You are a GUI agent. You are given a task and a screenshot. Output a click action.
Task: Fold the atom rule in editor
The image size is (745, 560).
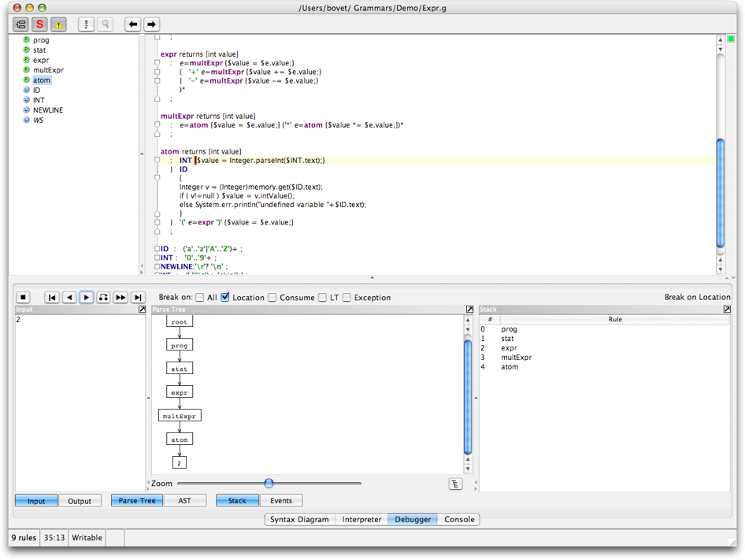click(158, 160)
